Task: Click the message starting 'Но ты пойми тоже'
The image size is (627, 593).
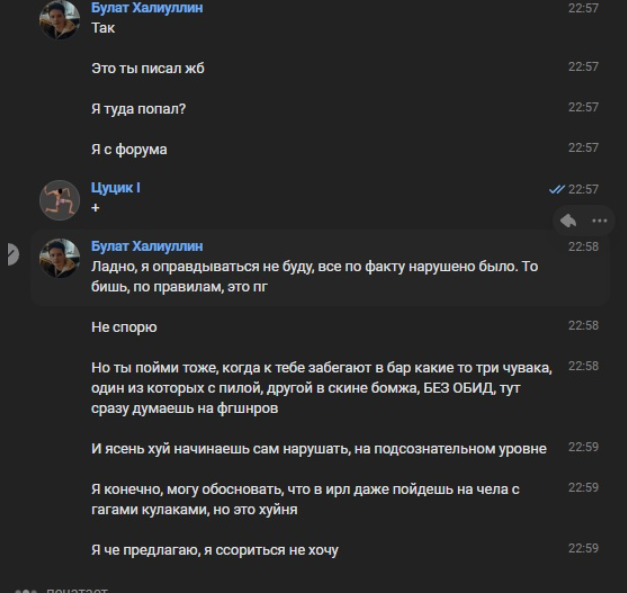Action: coord(320,388)
